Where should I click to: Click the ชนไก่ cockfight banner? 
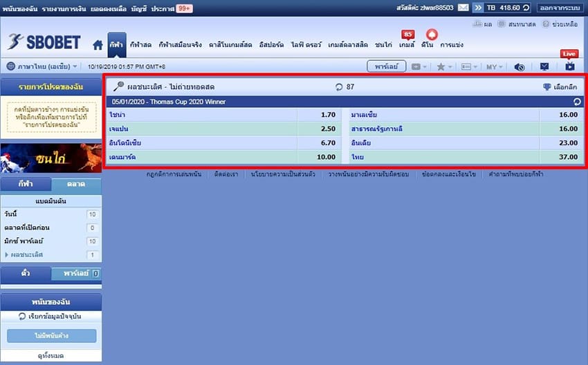51,158
